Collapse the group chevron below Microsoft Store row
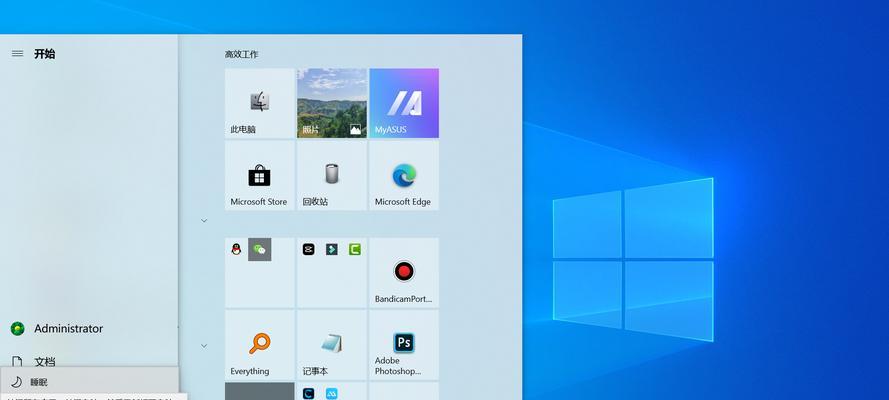 (204, 220)
